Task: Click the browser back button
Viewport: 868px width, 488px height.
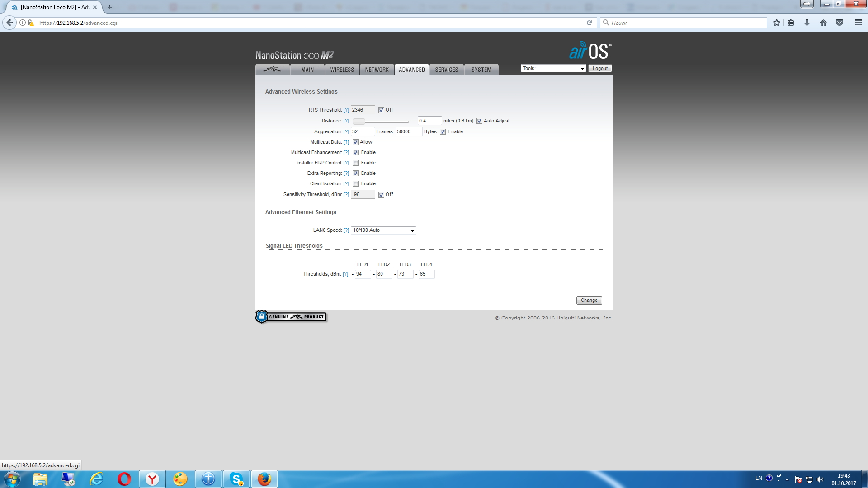Action: [x=9, y=23]
